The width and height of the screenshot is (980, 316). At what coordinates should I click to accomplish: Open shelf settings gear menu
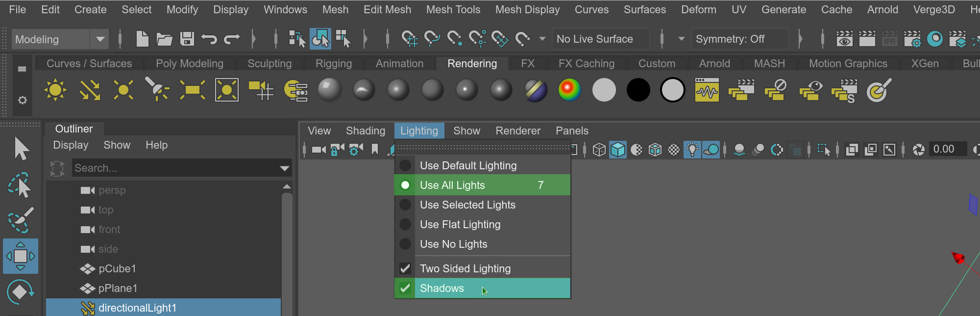(22, 100)
